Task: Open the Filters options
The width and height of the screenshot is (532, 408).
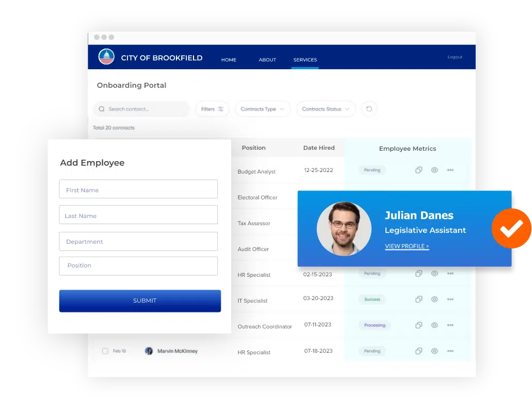Action: pyautogui.click(x=212, y=109)
